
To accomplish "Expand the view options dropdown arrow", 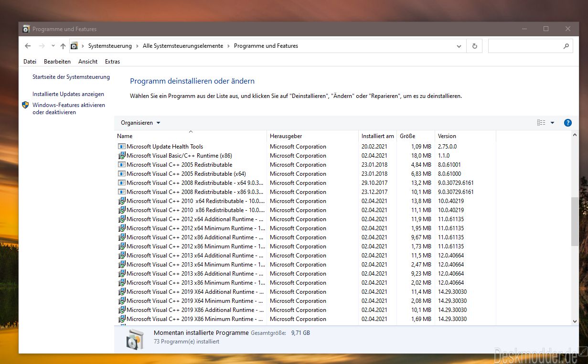I will tap(553, 123).
